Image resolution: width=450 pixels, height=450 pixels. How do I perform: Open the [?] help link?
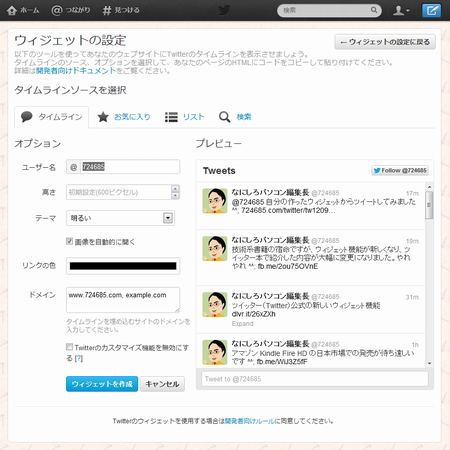79,358
